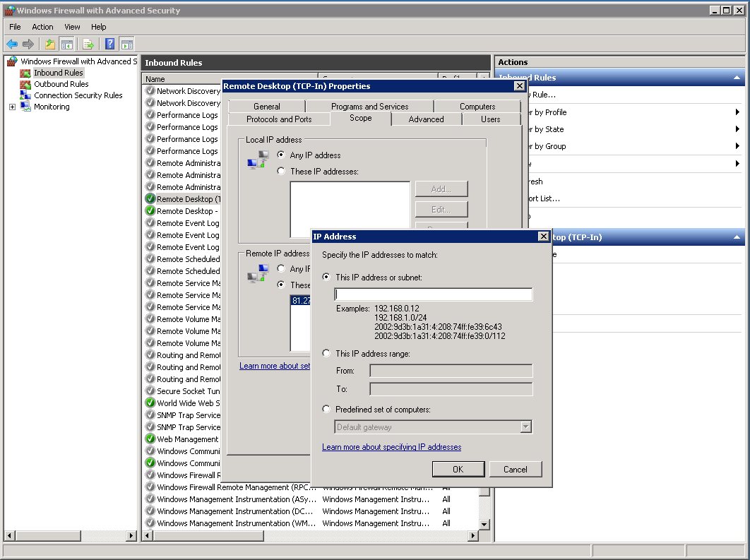Screen dimensions: 750x560
Task: Click gray icon of Windows Management Instrumentation (ASy rule
Action: coord(150,499)
